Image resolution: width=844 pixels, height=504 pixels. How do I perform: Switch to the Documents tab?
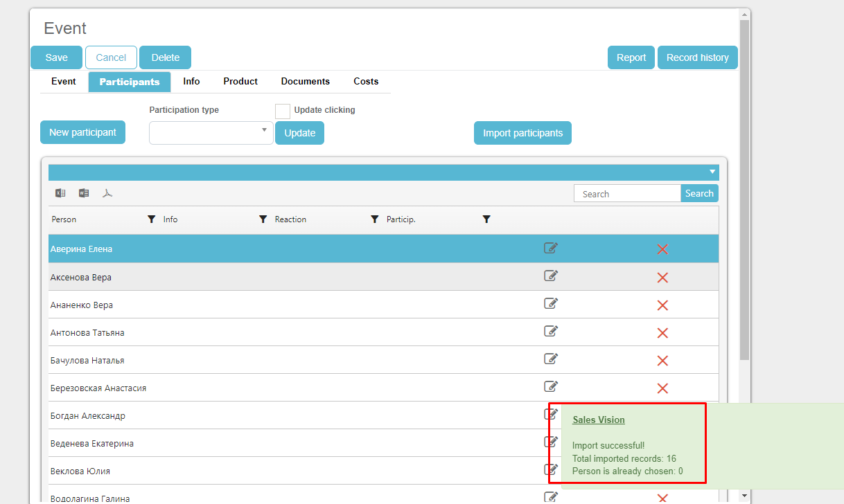[x=305, y=82]
